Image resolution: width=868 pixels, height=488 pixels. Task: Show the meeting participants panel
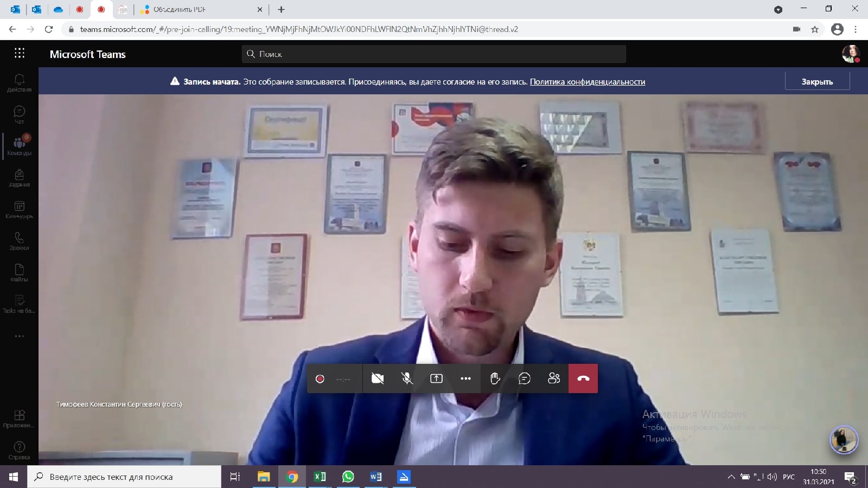(x=553, y=378)
